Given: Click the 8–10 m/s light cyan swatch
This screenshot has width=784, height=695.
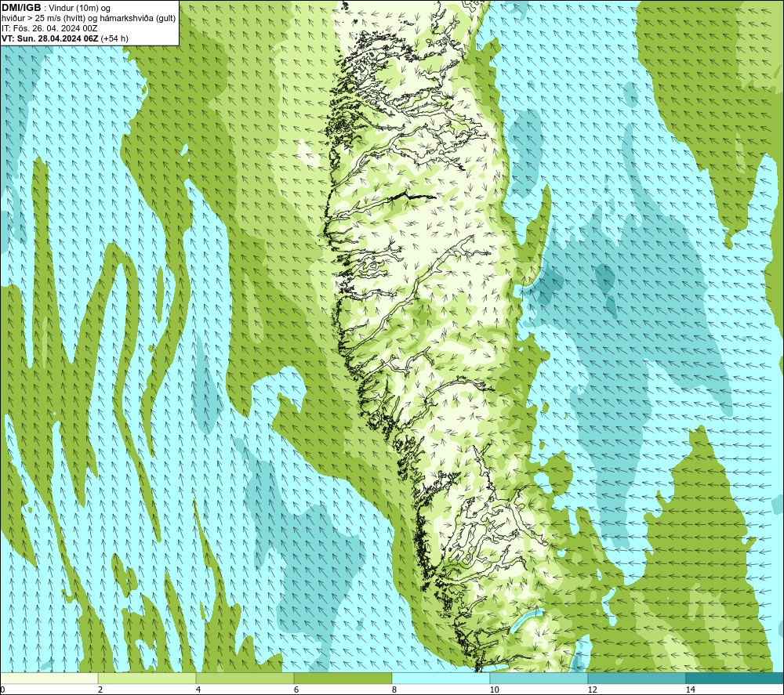Looking at the screenshot, I should pos(441,678).
